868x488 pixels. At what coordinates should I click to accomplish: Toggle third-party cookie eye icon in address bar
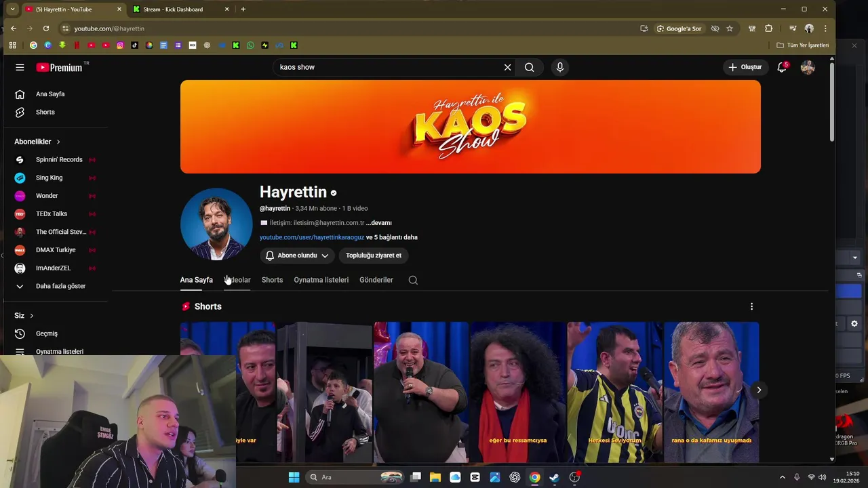pos(715,28)
